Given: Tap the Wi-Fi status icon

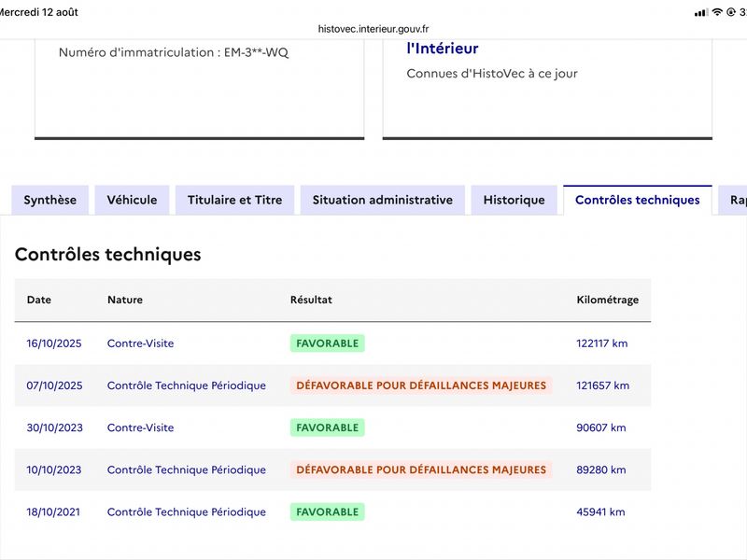Looking at the screenshot, I should (717, 12).
